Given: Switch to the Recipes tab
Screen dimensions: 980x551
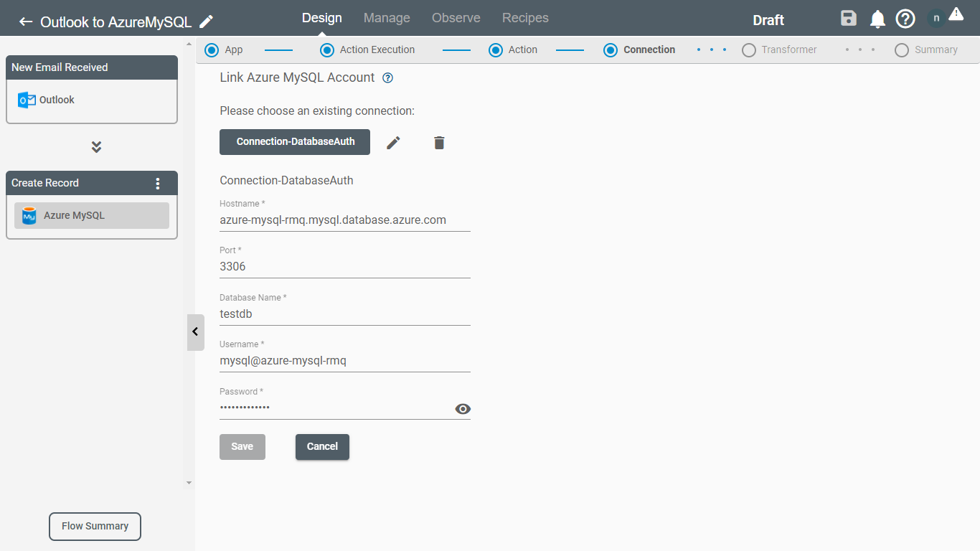Looking at the screenshot, I should (525, 18).
